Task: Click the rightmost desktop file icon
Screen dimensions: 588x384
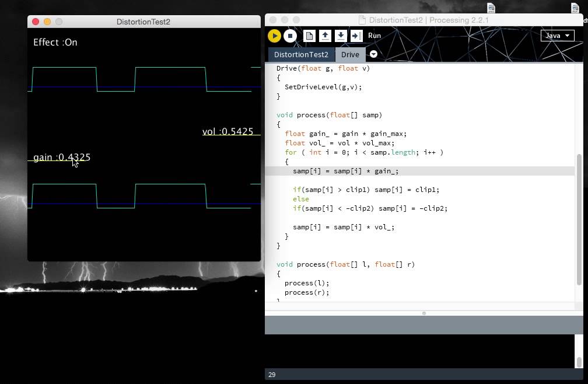Action: [575, 8]
